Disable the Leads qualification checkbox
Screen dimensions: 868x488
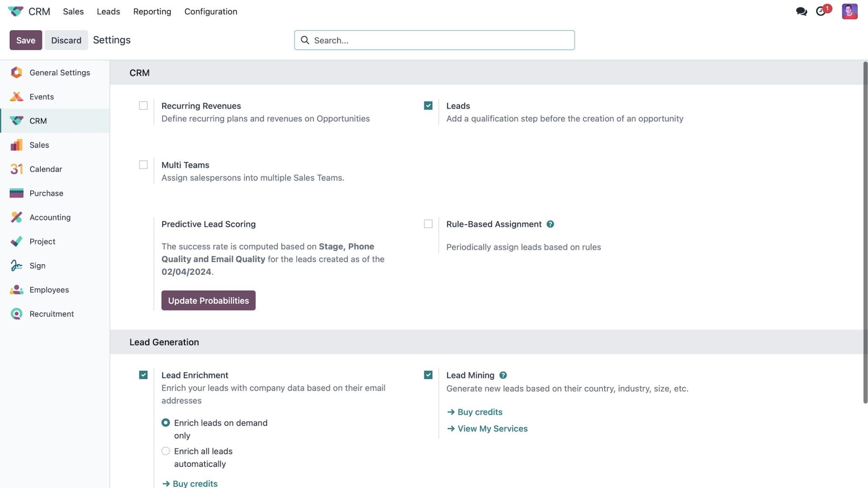pyautogui.click(x=428, y=105)
